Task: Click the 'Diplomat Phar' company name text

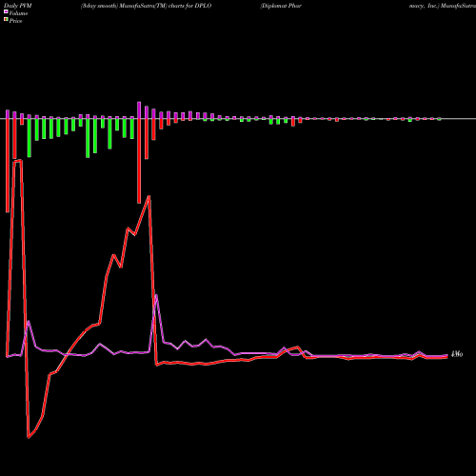Action: (x=281, y=6)
